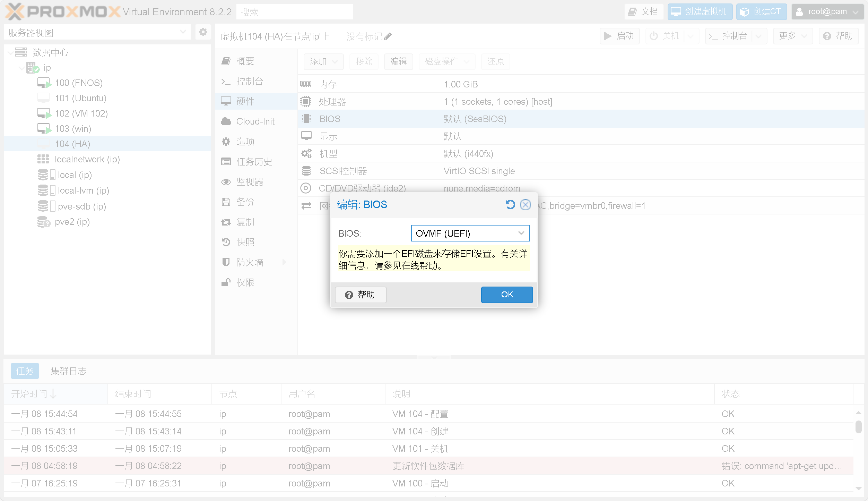The width and height of the screenshot is (868, 501).
Task: Open the Hardware side menu item
Action: (x=256, y=101)
